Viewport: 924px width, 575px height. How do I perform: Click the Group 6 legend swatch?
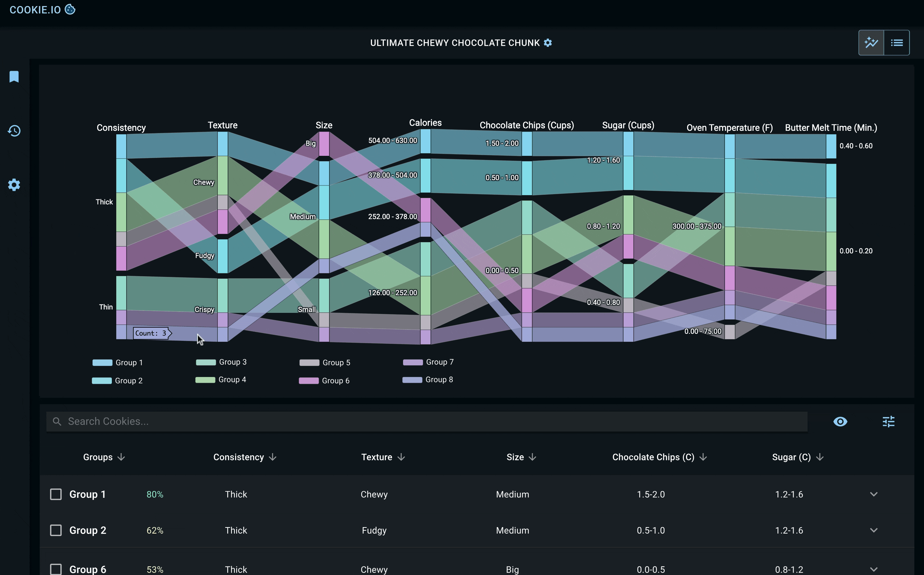pos(308,381)
